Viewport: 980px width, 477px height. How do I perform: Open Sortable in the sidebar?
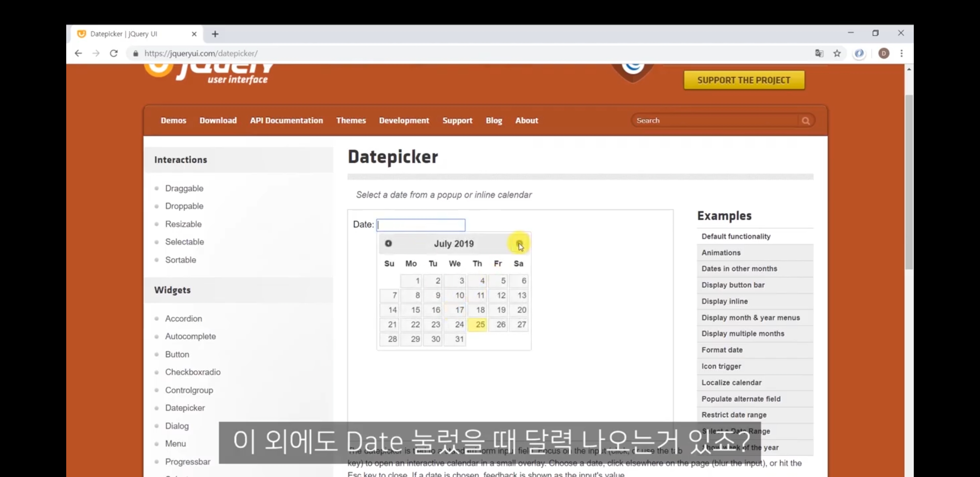point(181,260)
